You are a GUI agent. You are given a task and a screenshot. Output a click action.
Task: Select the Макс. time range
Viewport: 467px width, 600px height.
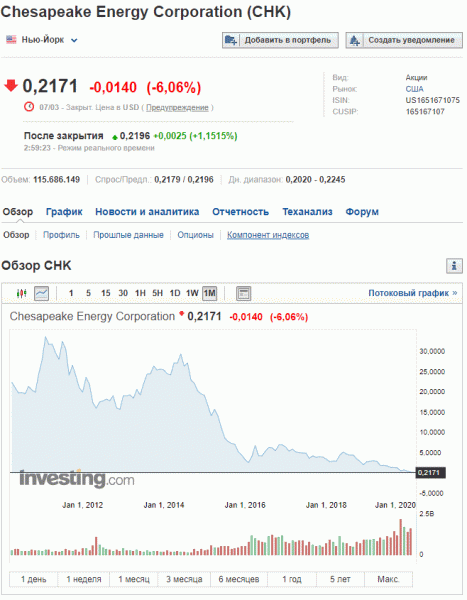(389, 579)
